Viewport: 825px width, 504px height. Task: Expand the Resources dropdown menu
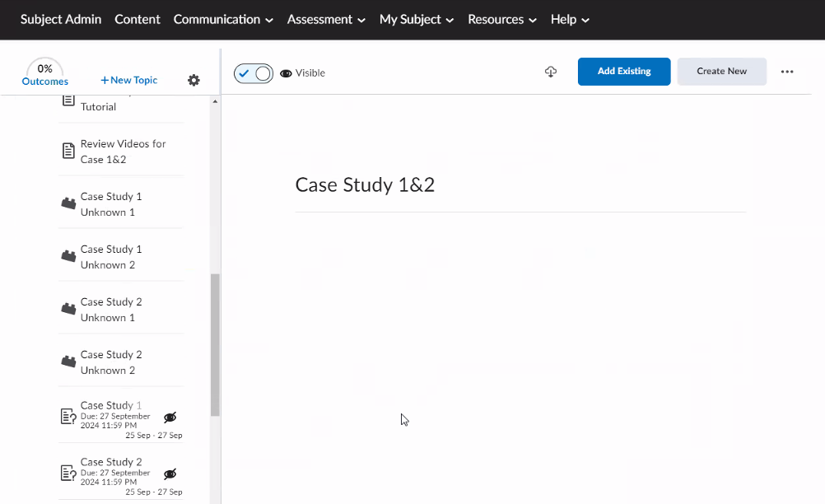click(x=502, y=20)
